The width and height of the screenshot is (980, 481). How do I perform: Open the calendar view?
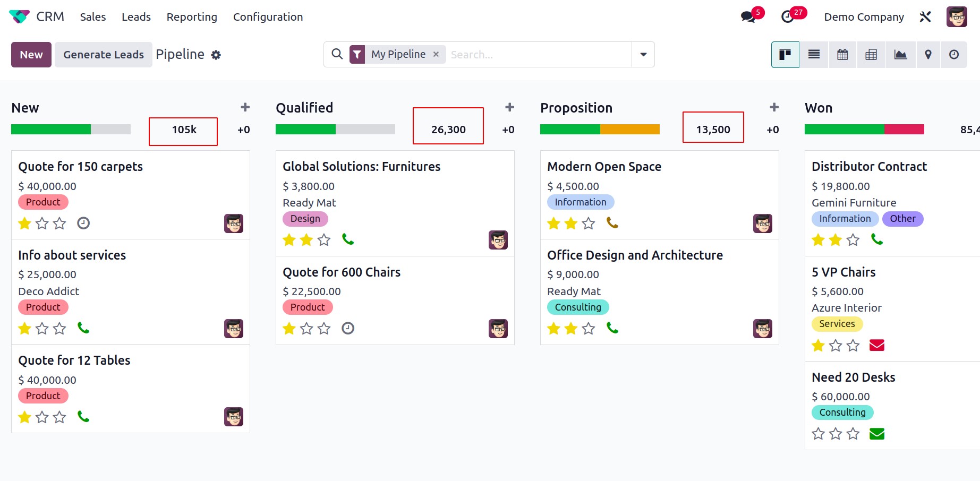click(842, 55)
